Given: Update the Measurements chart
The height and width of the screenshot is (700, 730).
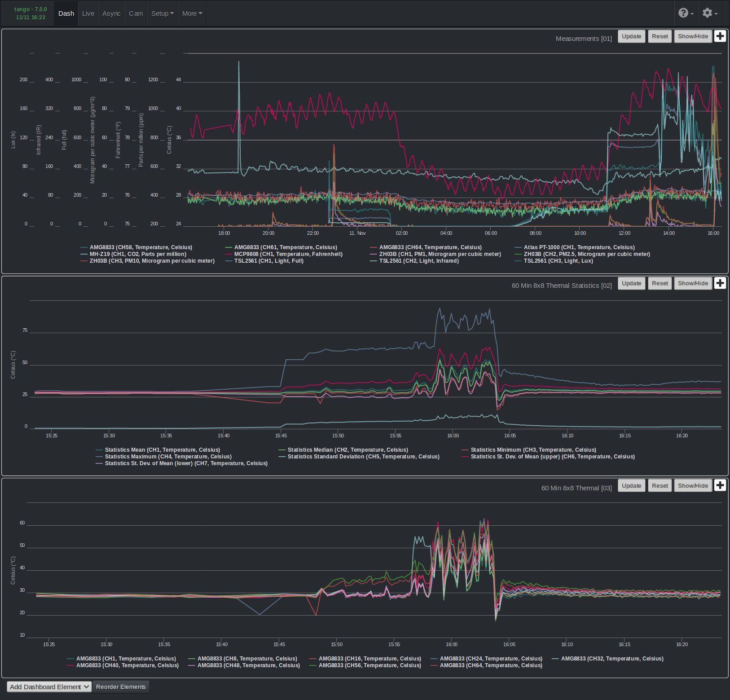Looking at the screenshot, I should 631,36.
